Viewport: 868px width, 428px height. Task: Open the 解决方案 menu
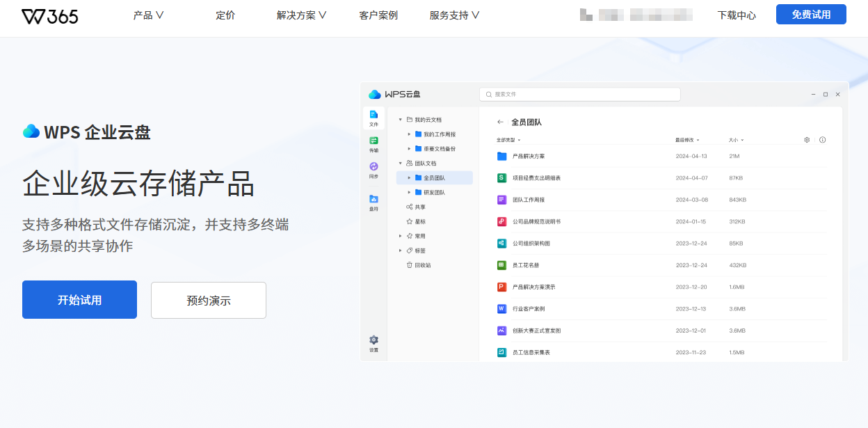click(x=302, y=15)
